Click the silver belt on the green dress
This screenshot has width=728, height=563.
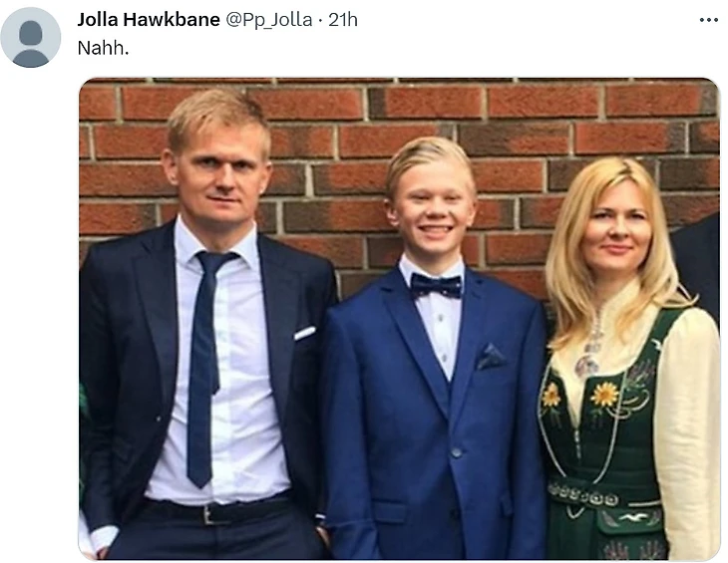583,497
